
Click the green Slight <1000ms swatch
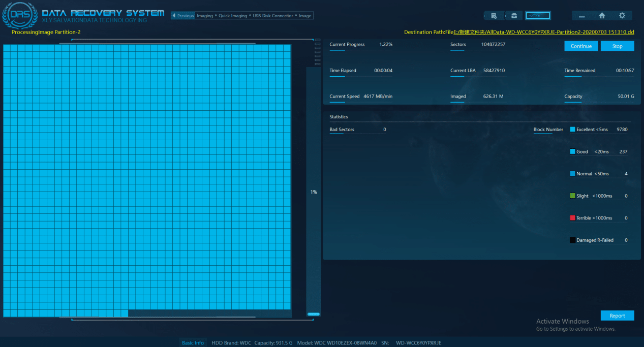pyautogui.click(x=573, y=196)
